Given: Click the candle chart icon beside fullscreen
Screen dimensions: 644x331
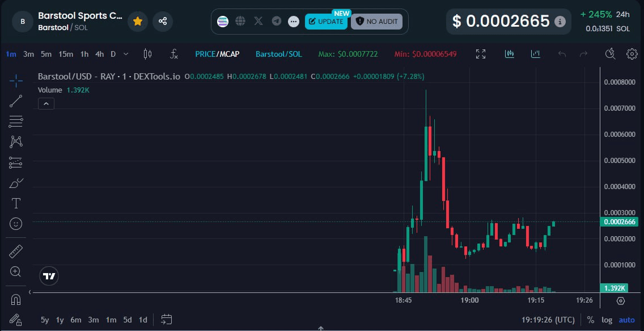Looking at the screenshot, I should click(509, 54).
